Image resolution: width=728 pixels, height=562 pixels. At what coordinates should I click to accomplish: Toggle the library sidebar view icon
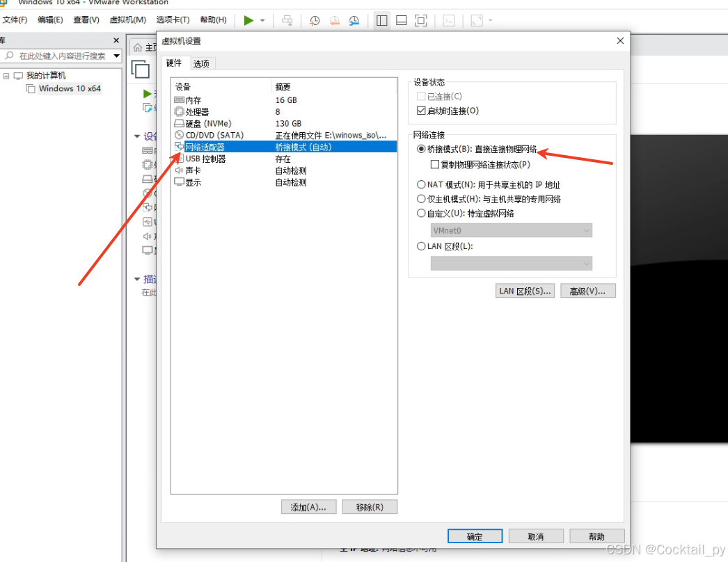click(381, 20)
